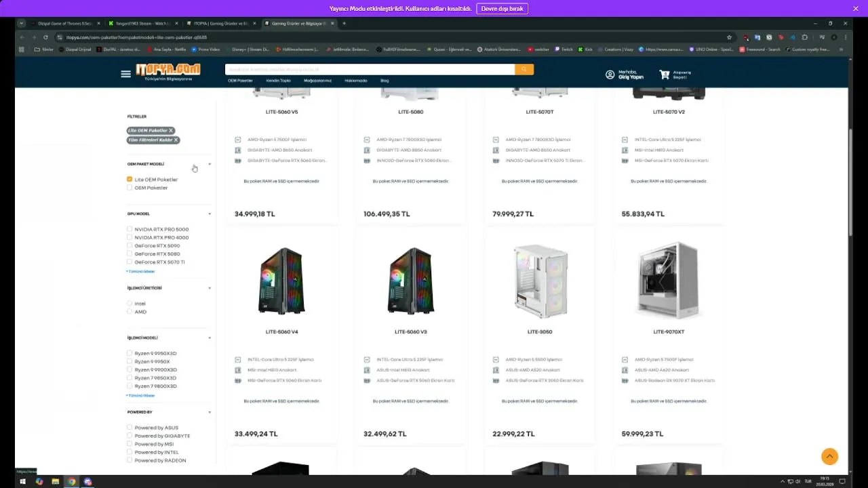Open the Hakkımızda nav item
The image size is (868, 488).
[355, 81]
